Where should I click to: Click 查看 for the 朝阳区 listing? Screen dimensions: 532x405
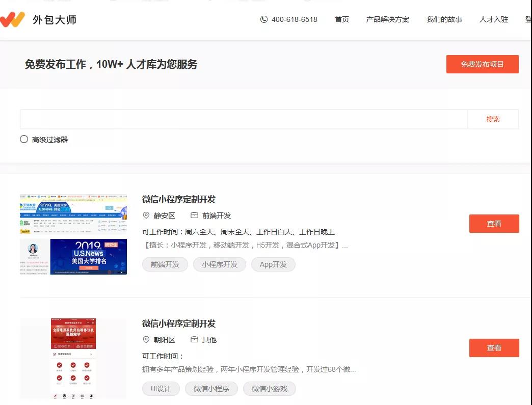point(494,348)
